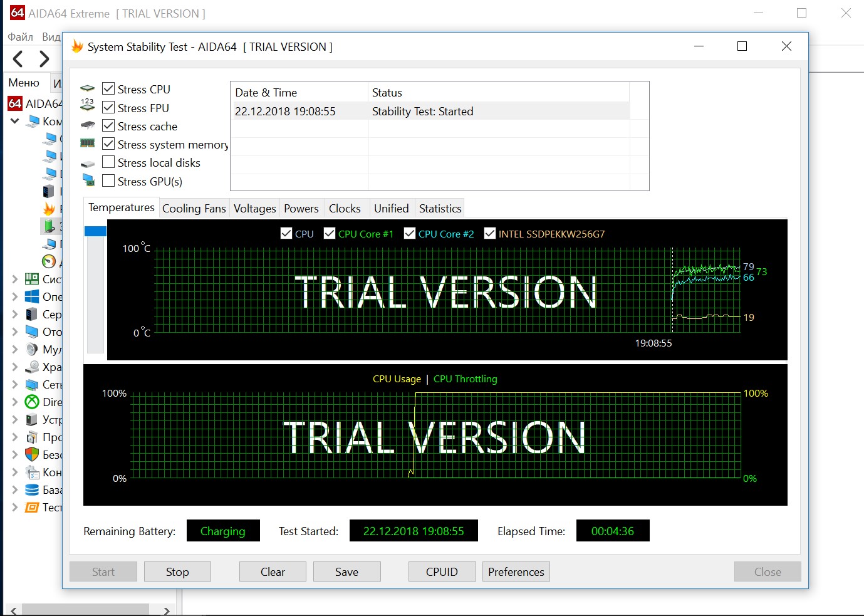Enable Stress local disks checkbox
Viewport: 864px width, 616px height.
(x=108, y=162)
